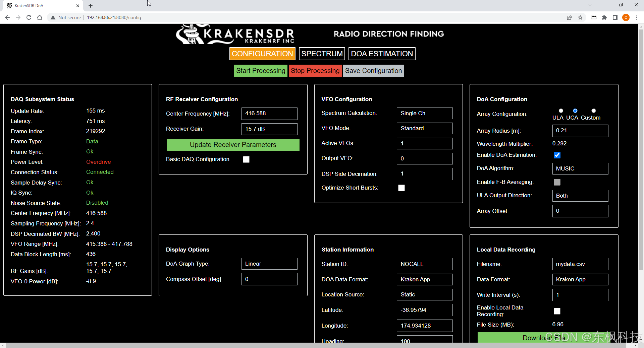
Task: Click the Download File button
Action: (x=544, y=338)
